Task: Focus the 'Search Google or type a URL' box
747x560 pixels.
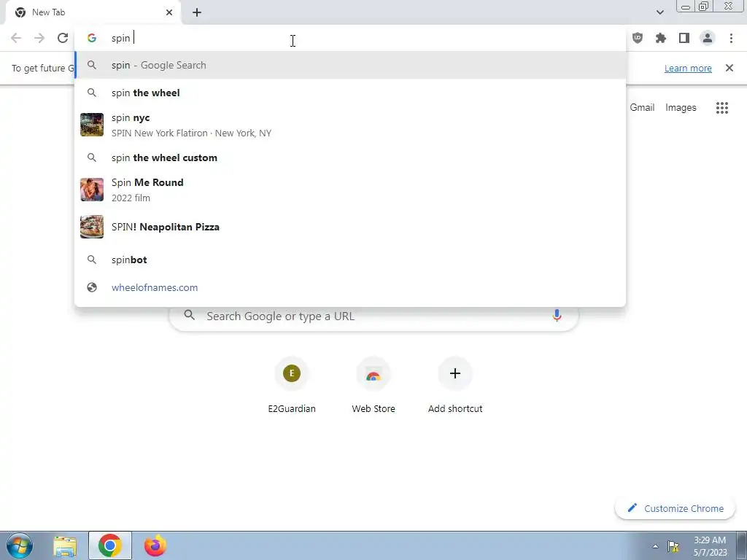Action: (x=374, y=316)
